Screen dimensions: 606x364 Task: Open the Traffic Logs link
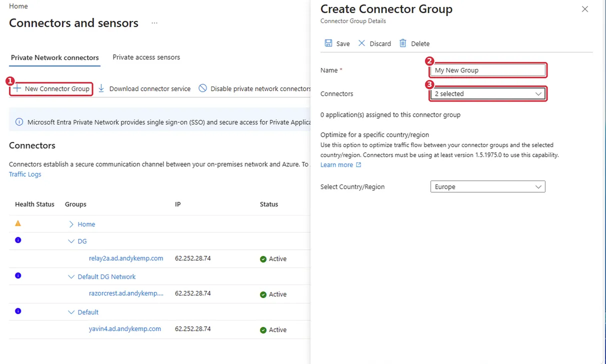[x=25, y=174]
